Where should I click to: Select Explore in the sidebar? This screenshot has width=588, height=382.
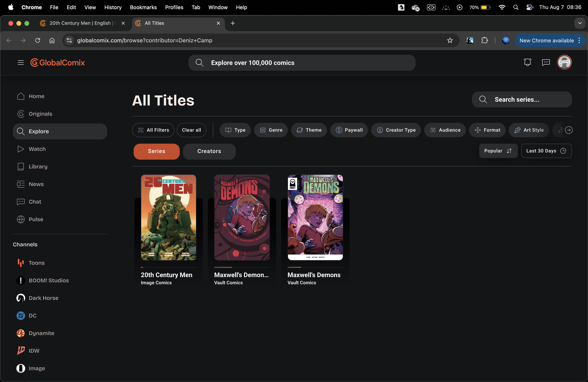point(60,131)
